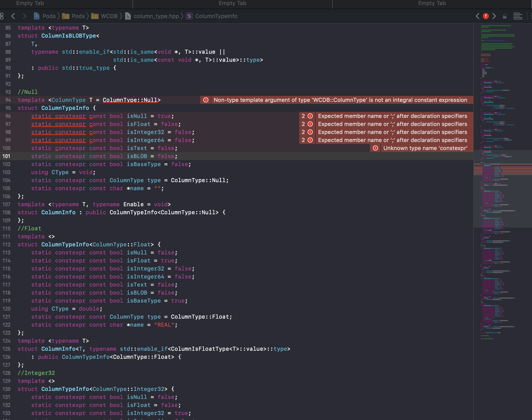Jump to previous issue arrow
The width and height of the screenshot is (532, 420).
pos(477,16)
